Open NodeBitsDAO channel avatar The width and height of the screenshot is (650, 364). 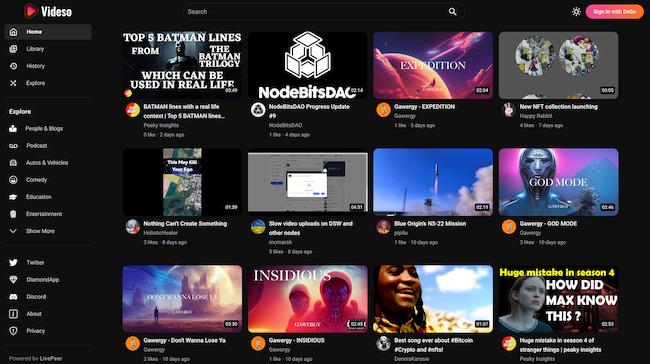click(258, 110)
